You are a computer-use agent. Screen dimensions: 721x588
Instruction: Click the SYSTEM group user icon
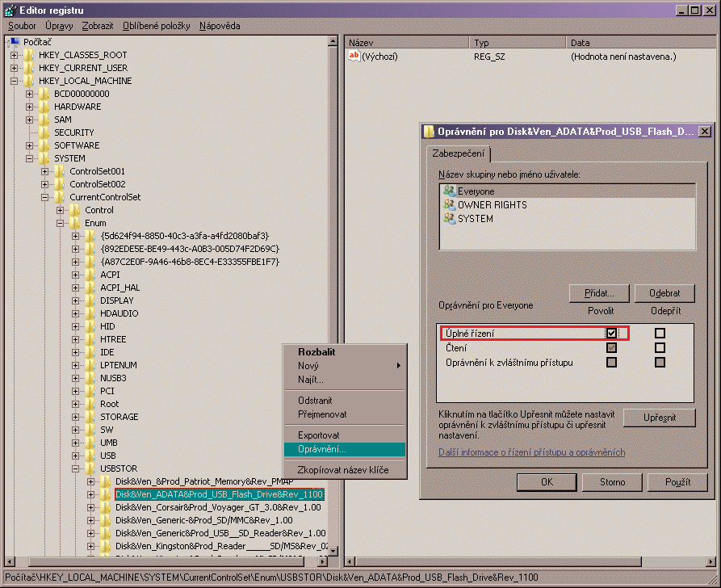coord(449,219)
